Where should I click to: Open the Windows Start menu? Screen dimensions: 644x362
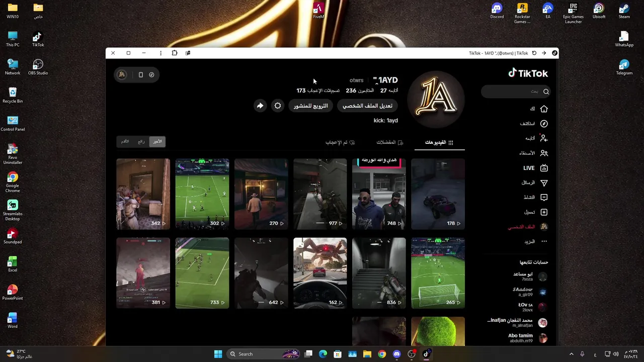(x=218, y=354)
